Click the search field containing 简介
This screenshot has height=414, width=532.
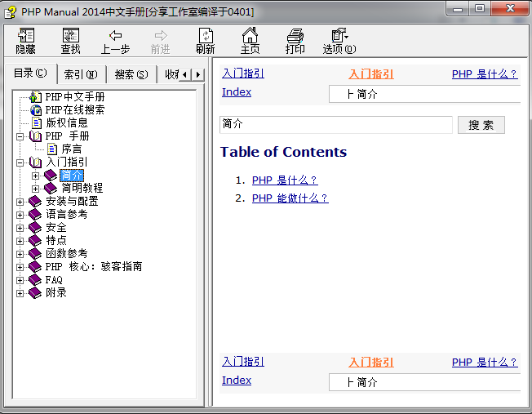tap(336, 125)
